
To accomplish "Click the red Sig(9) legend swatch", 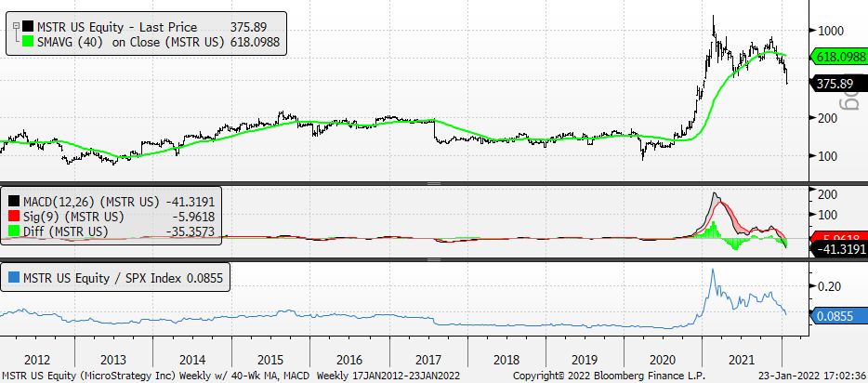I will [13, 217].
